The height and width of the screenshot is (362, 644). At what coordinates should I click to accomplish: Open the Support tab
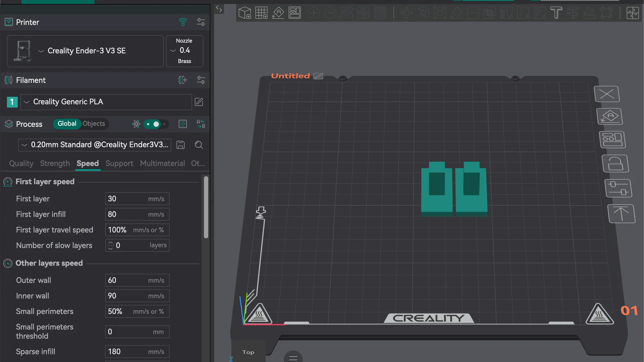(x=119, y=163)
